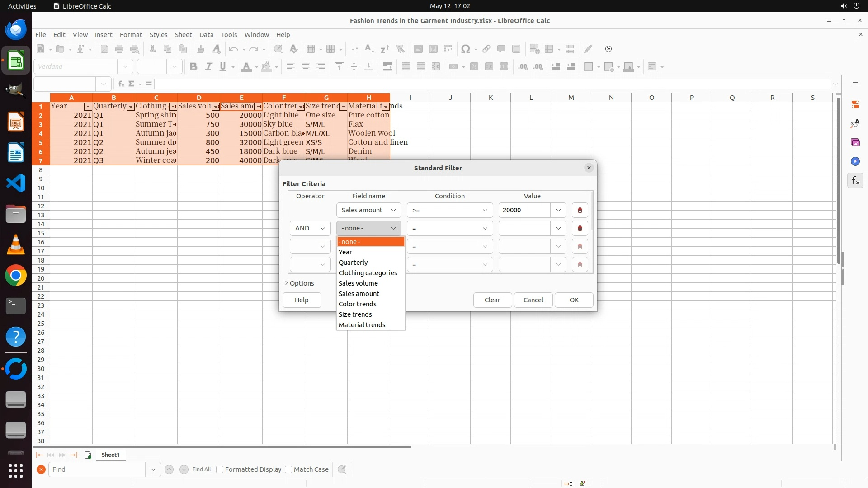Image resolution: width=868 pixels, height=488 pixels.
Task: Delete the Sales amount filter row
Action: pyautogui.click(x=580, y=210)
